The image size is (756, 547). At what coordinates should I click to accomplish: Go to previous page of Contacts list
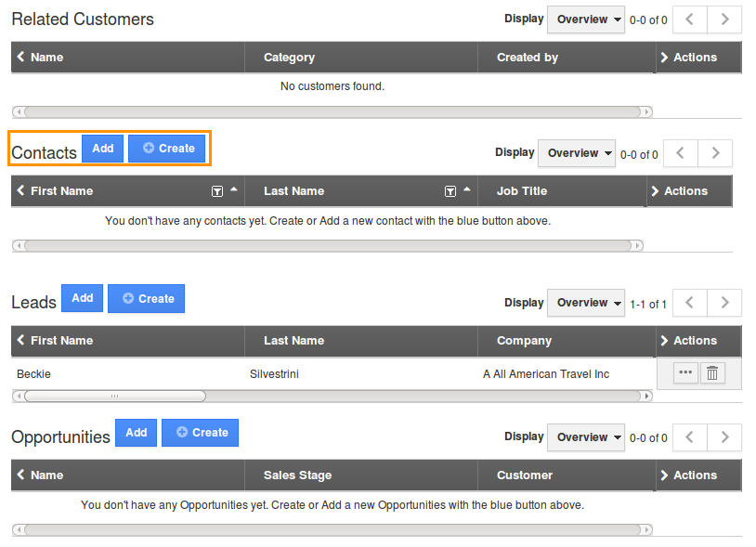(680, 153)
